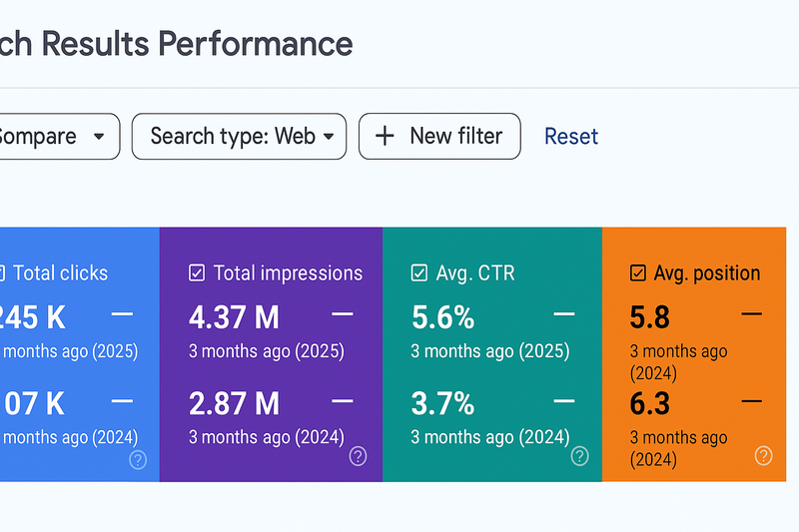Toggle the Avg. position checkbox
The height and width of the screenshot is (532, 799).
click(x=638, y=272)
